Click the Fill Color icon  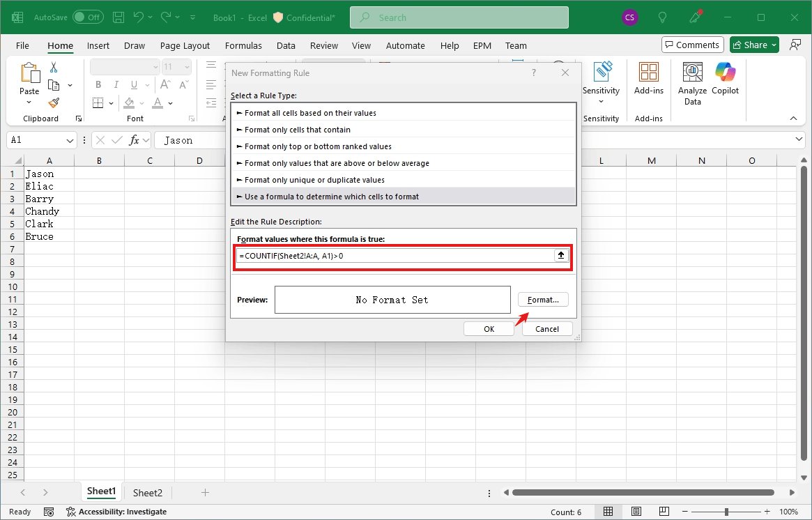(129, 102)
